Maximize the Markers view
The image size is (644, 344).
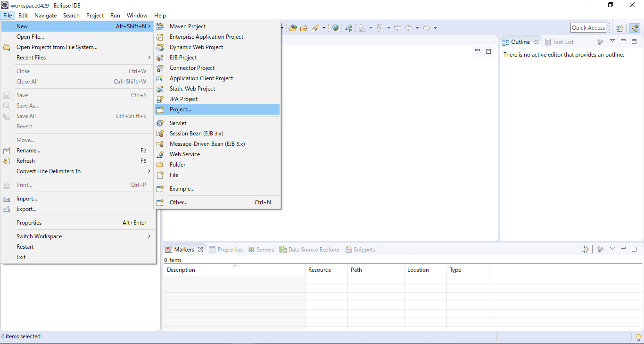[634, 249]
